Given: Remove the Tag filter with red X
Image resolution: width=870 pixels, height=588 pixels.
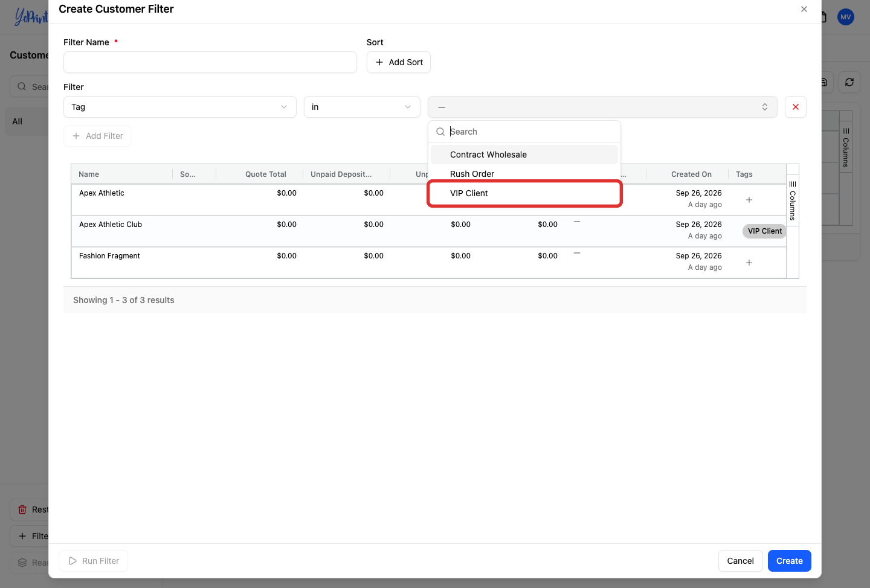Looking at the screenshot, I should [x=795, y=107].
